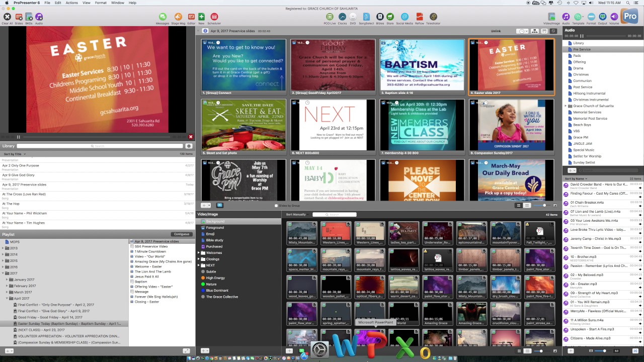The image size is (644, 362).
Task: Open the Format toolbar icon
Action: point(591,17)
